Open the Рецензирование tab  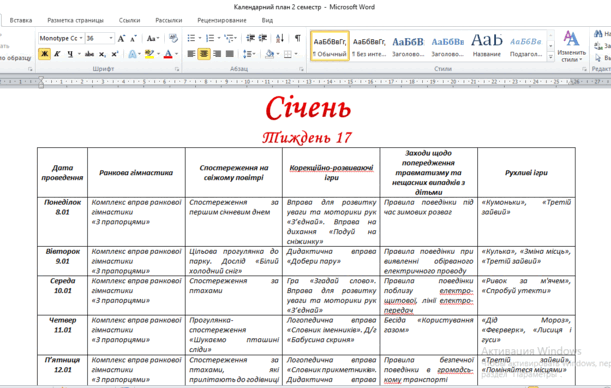click(x=222, y=20)
